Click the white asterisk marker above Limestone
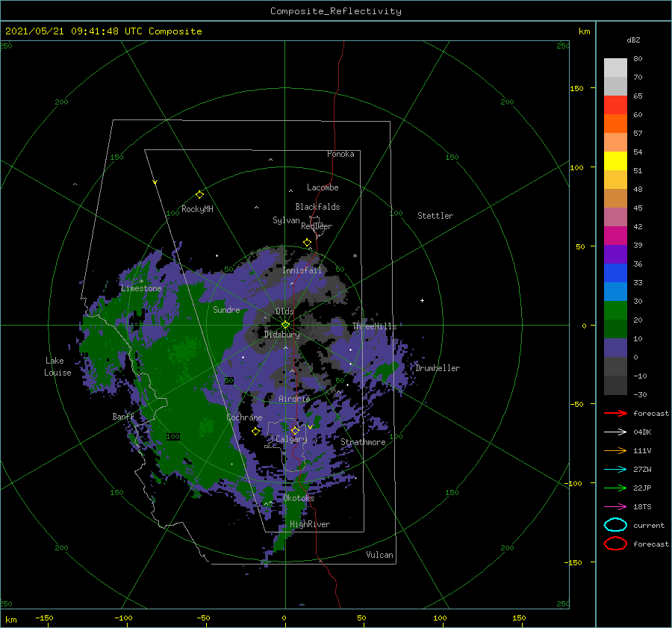 point(141,282)
